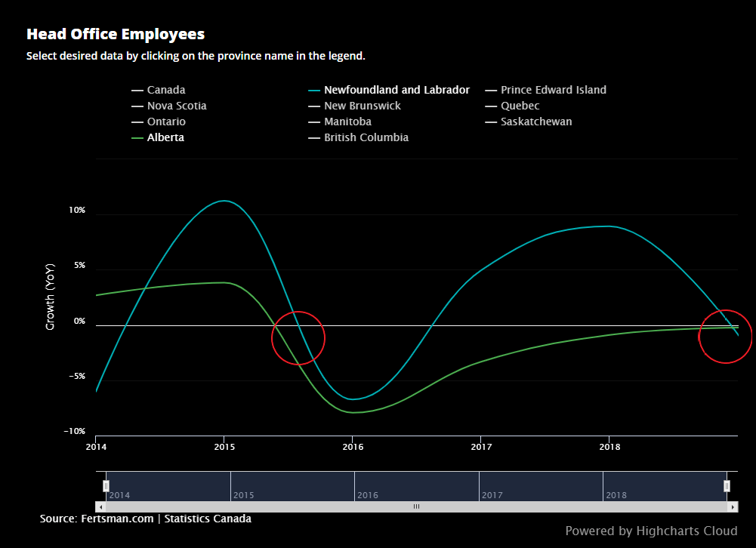The height and width of the screenshot is (548, 756).
Task: Toggle the Manitoba series visibility
Action: click(x=347, y=122)
